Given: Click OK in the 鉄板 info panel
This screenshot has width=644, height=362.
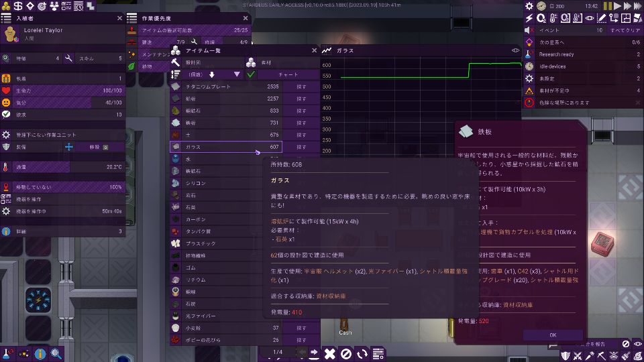Looking at the screenshot, I should click(553, 335).
